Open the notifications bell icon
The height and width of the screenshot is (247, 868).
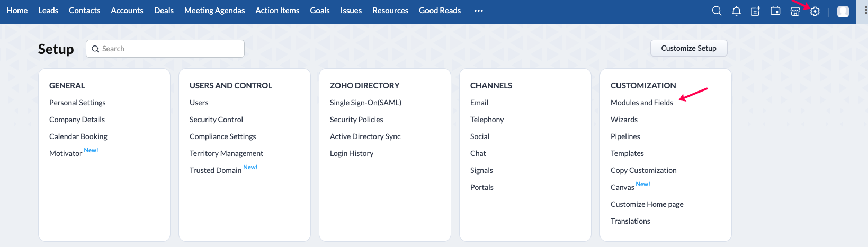click(x=736, y=11)
